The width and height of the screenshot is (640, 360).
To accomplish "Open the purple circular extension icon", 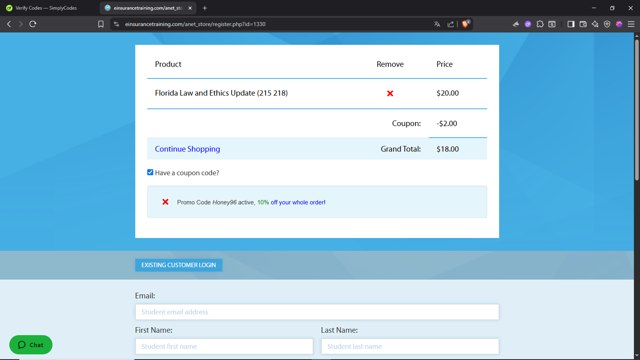I will point(528,24).
